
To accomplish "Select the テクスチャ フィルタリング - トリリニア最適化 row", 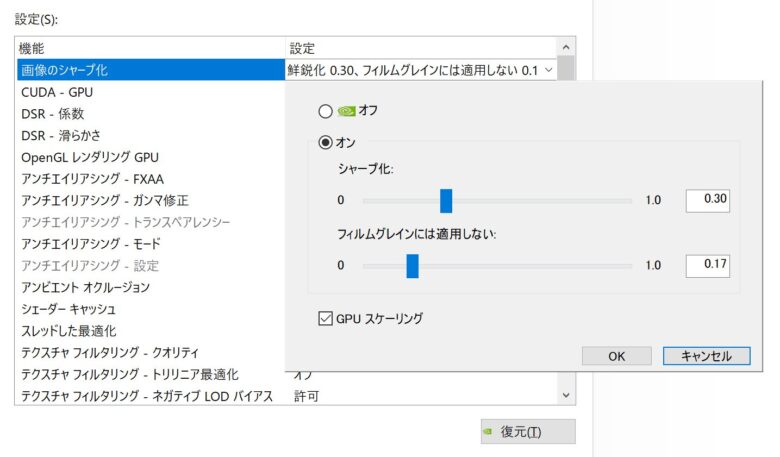I will (x=151, y=374).
